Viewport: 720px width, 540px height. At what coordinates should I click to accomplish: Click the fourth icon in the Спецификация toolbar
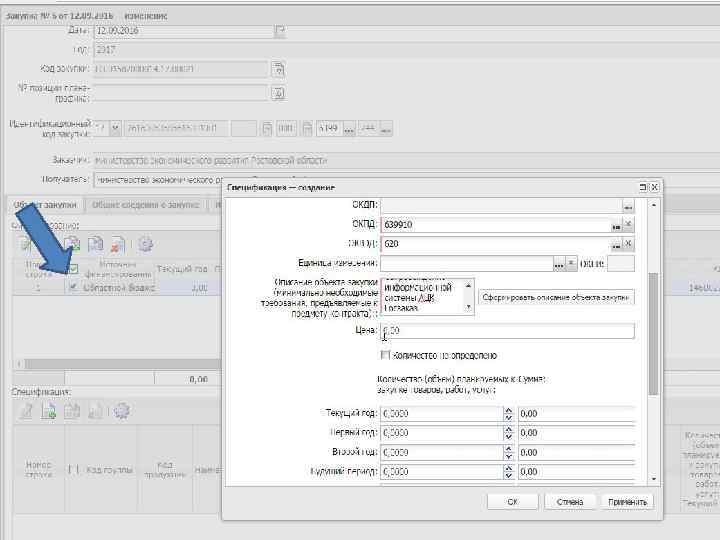95,411
